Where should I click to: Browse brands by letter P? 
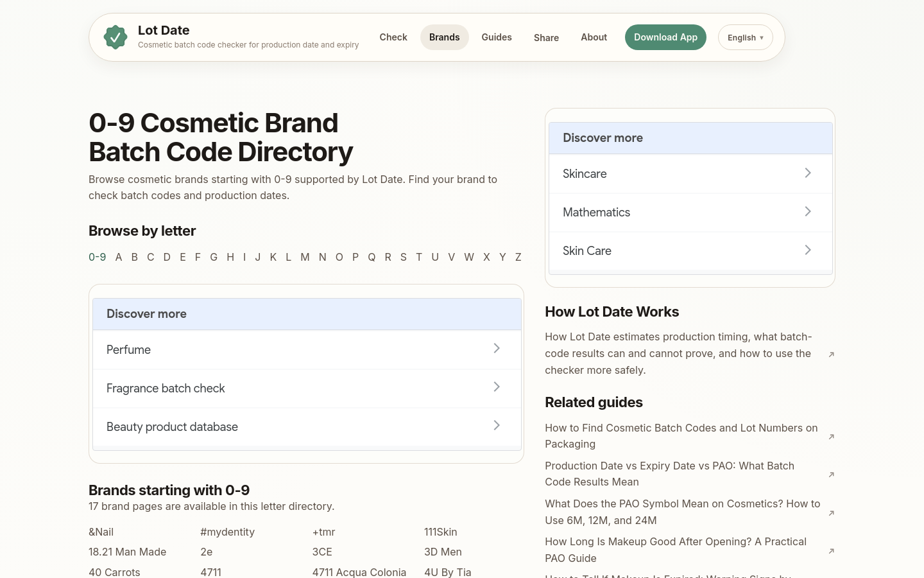tap(355, 257)
